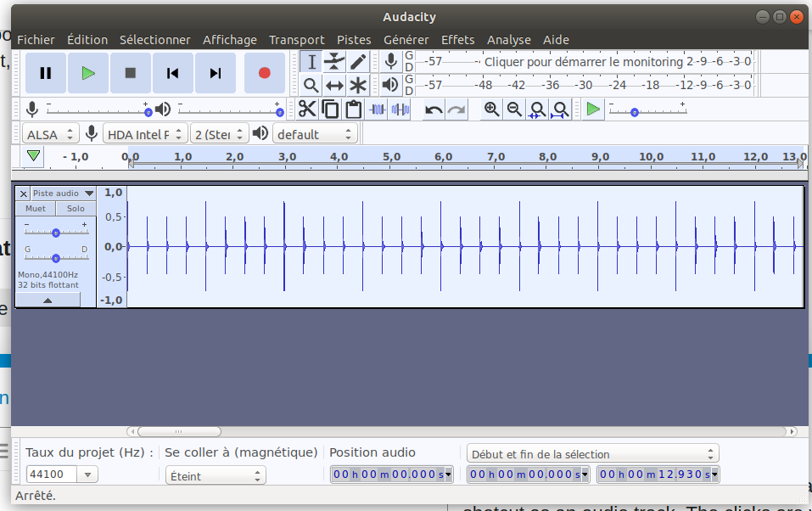
Task: Toggle Solo on the audio track
Action: [76, 208]
